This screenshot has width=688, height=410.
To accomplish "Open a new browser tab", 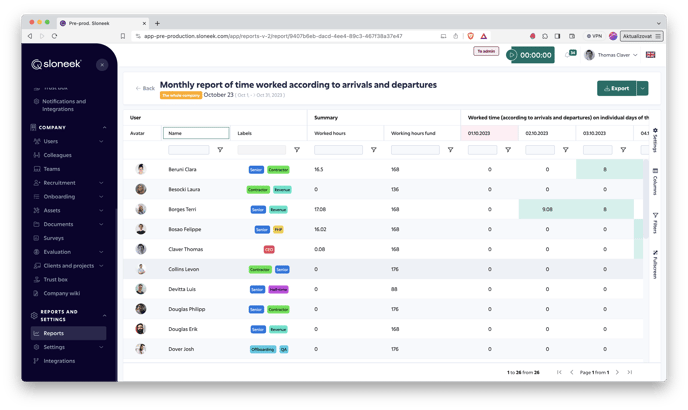I will coord(158,23).
